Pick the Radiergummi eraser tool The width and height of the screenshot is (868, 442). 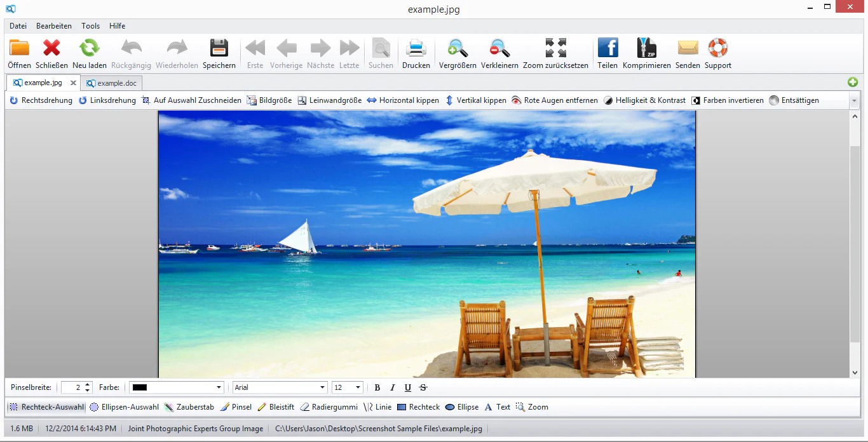[x=329, y=407]
